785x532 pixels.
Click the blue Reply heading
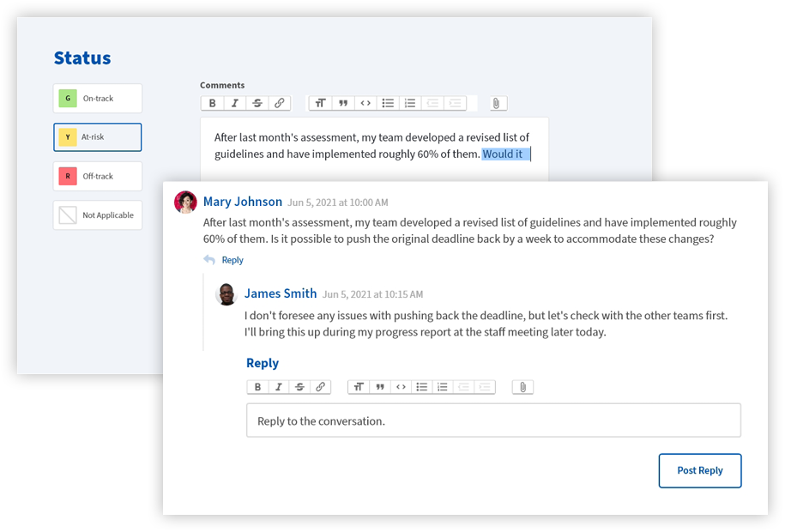(x=263, y=363)
